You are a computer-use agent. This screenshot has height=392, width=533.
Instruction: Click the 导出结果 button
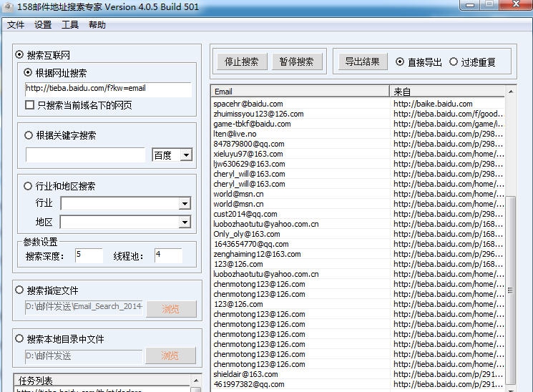(x=363, y=62)
